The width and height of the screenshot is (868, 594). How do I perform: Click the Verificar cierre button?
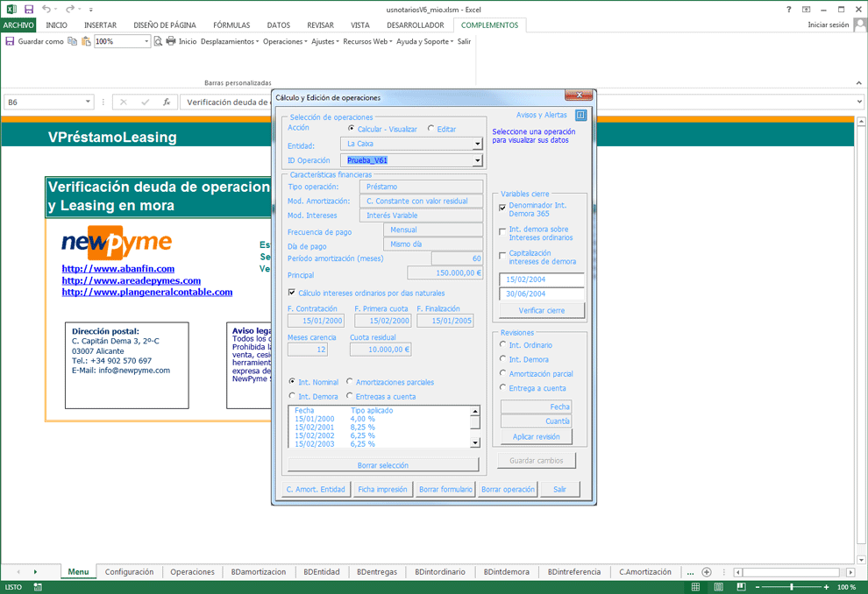pyautogui.click(x=542, y=310)
